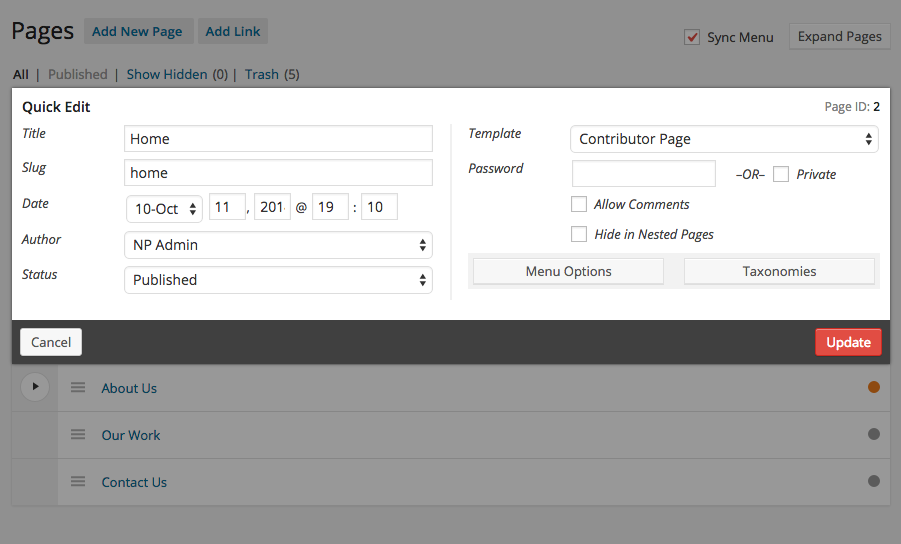Expand About Us child pages arrow
The height and width of the screenshot is (544, 901).
(35, 387)
